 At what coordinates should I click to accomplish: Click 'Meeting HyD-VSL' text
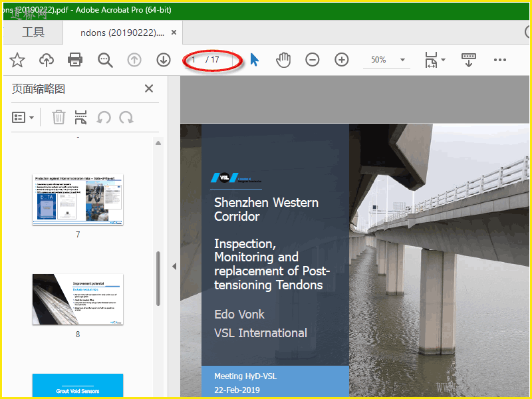coord(245,376)
